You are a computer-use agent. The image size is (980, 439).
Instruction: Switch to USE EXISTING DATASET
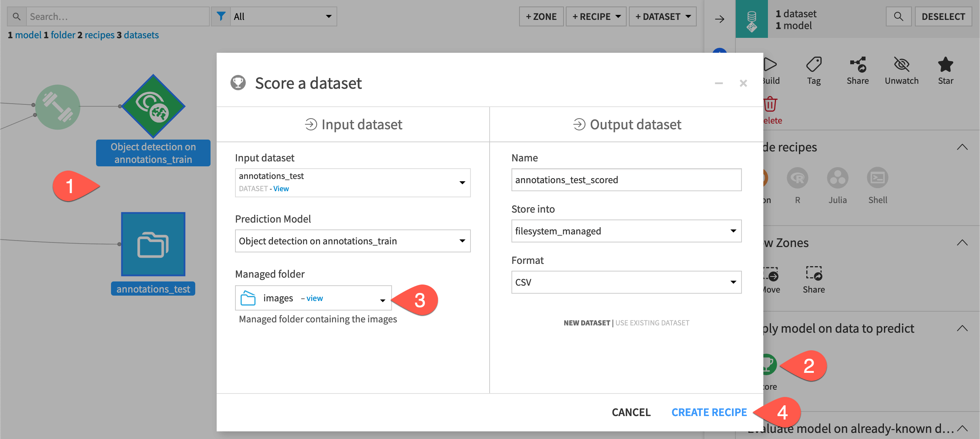pos(652,323)
